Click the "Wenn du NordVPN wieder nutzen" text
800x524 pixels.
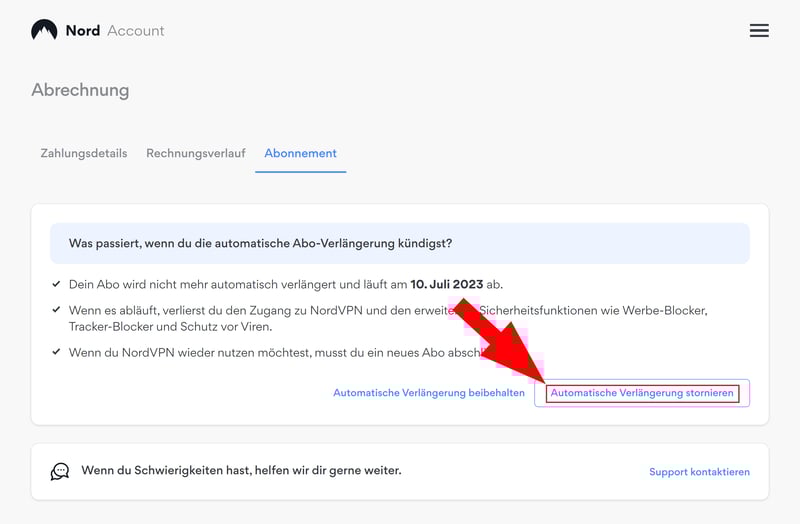[250, 352]
